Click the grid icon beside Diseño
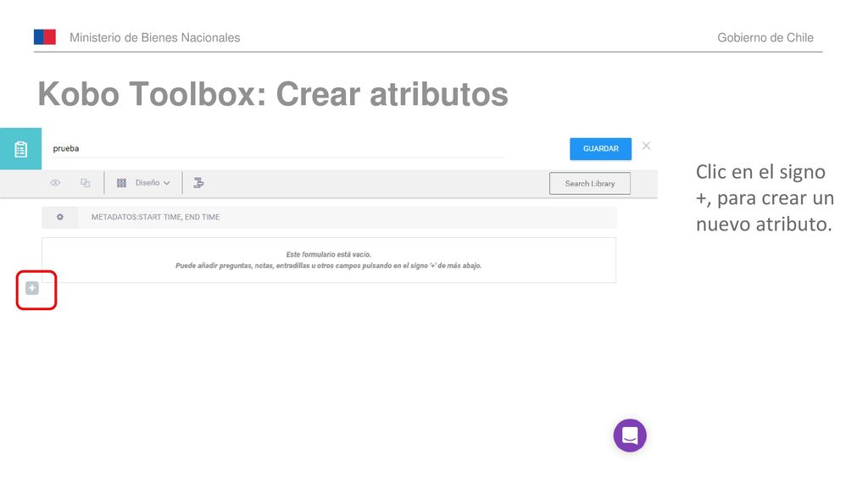 tap(122, 183)
